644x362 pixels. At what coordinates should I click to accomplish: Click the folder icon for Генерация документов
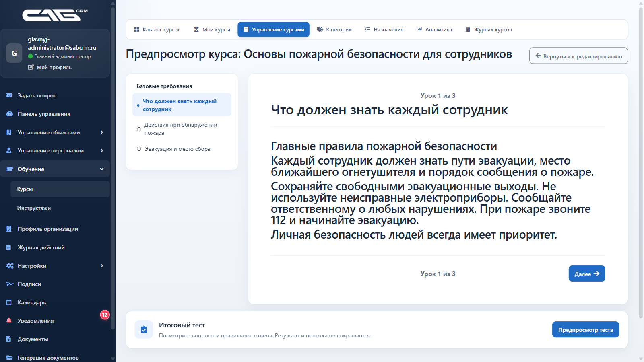pyautogui.click(x=9, y=358)
